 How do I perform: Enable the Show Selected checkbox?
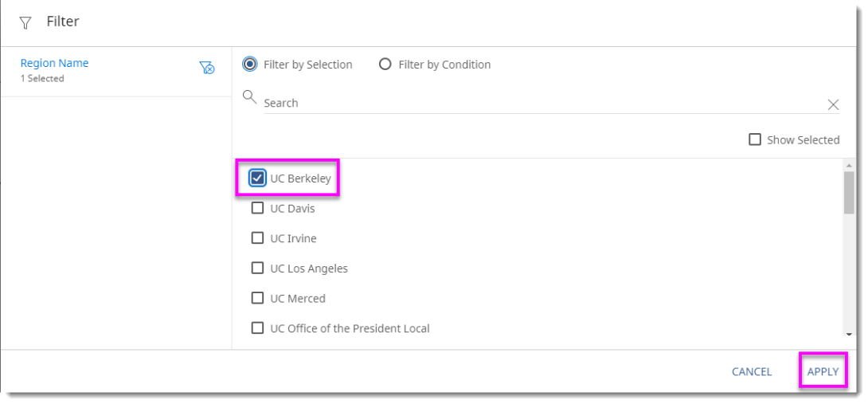[755, 139]
